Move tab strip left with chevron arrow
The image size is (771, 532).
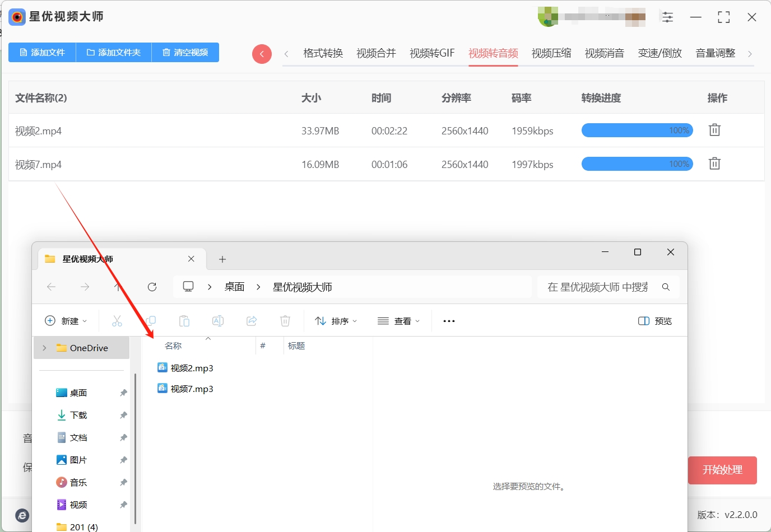click(286, 54)
